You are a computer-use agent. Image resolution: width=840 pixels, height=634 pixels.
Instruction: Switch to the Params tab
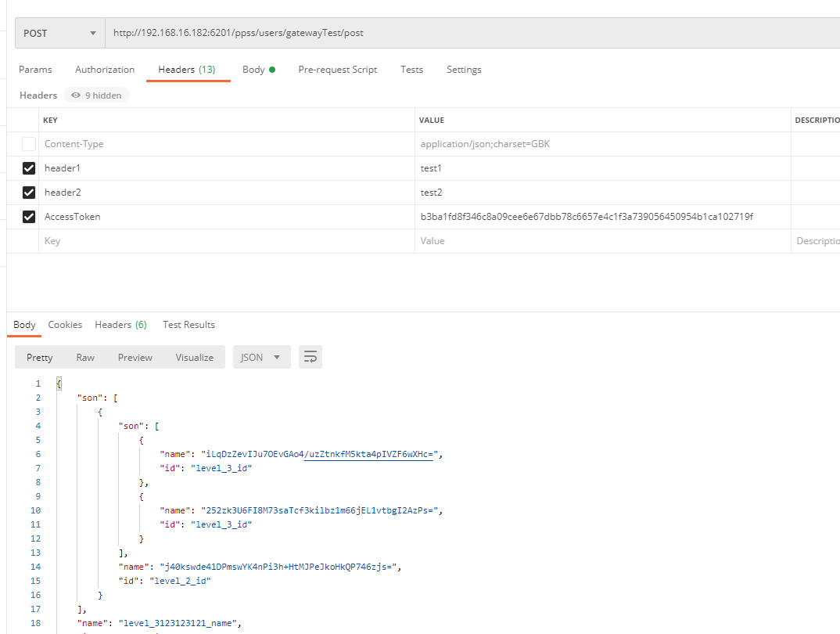[35, 70]
